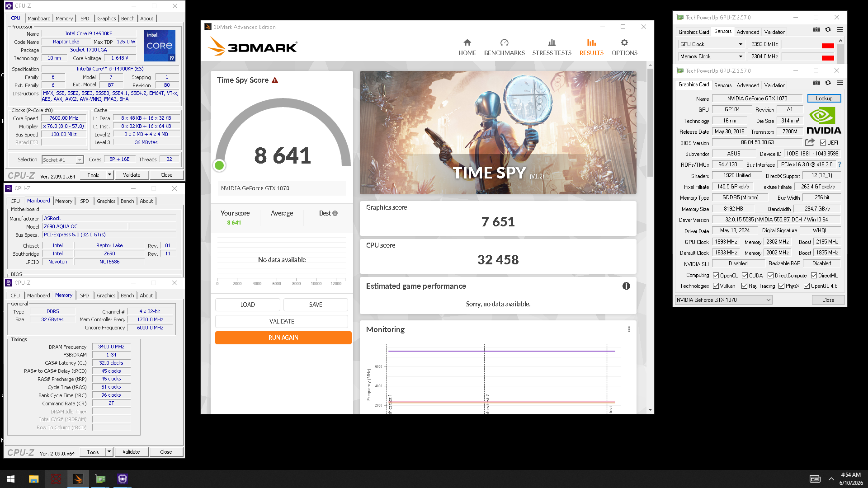
Task: Click the GPU-Z Lookup button
Action: 824,99
